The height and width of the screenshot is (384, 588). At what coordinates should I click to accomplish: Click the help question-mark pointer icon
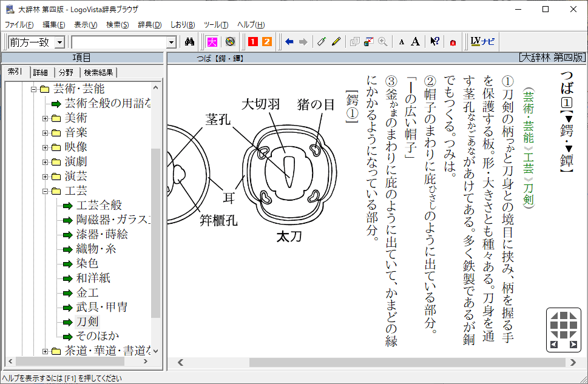click(434, 42)
